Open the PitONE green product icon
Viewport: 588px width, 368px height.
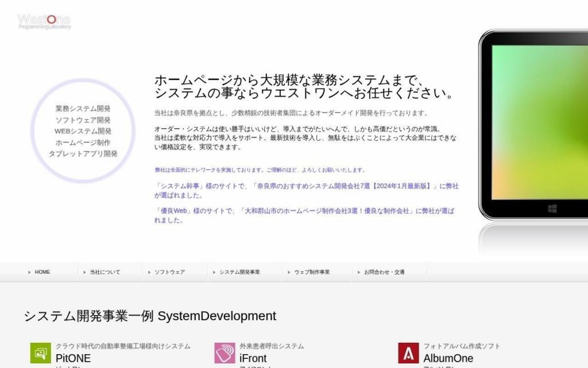41,353
